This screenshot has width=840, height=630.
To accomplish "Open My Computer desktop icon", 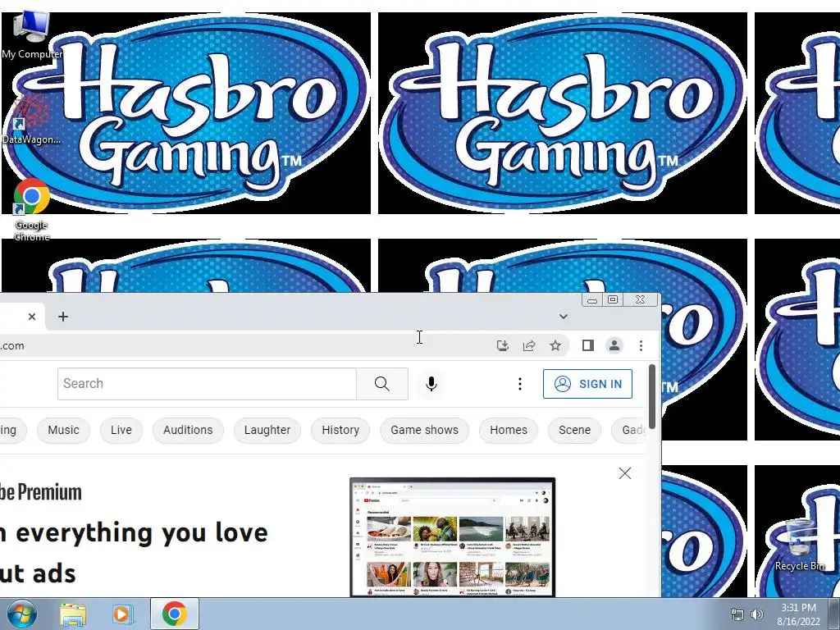I will click(31, 34).
